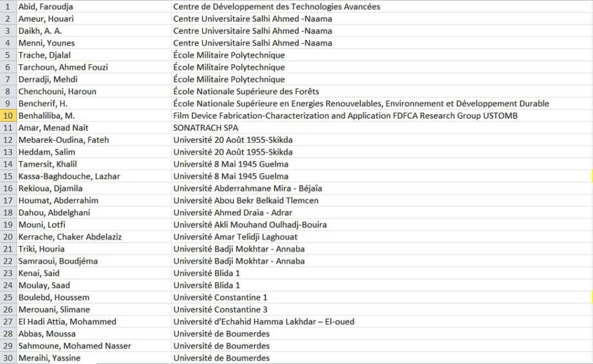Click row header 15
This screenshot has width=593, height=364.
point(8,176)
